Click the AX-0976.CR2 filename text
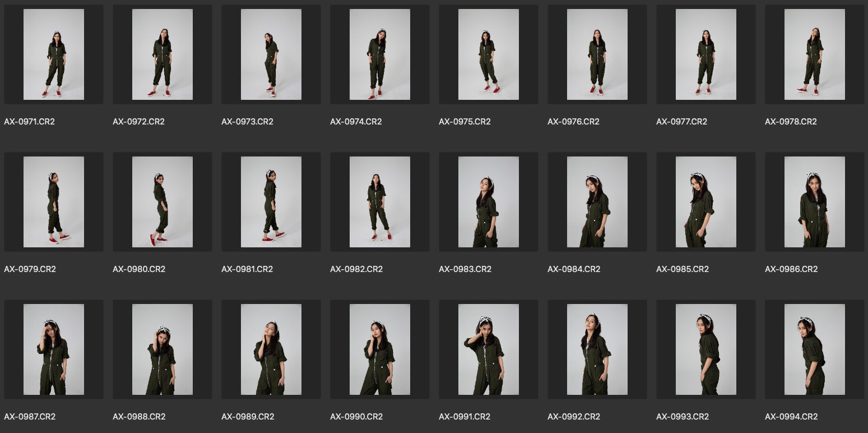 pos(573,122)
